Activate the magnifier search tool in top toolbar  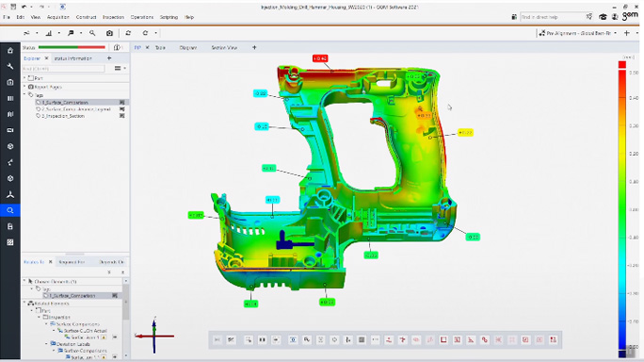coord(92,33)
